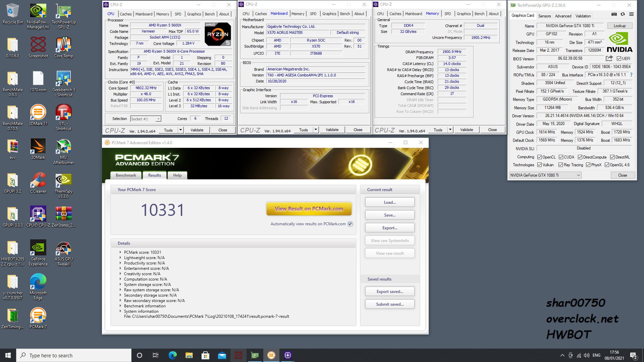Open Tools dropdown arrow in CPU window
The height and width of the screenshot is (362, 644).
[180, 130]
